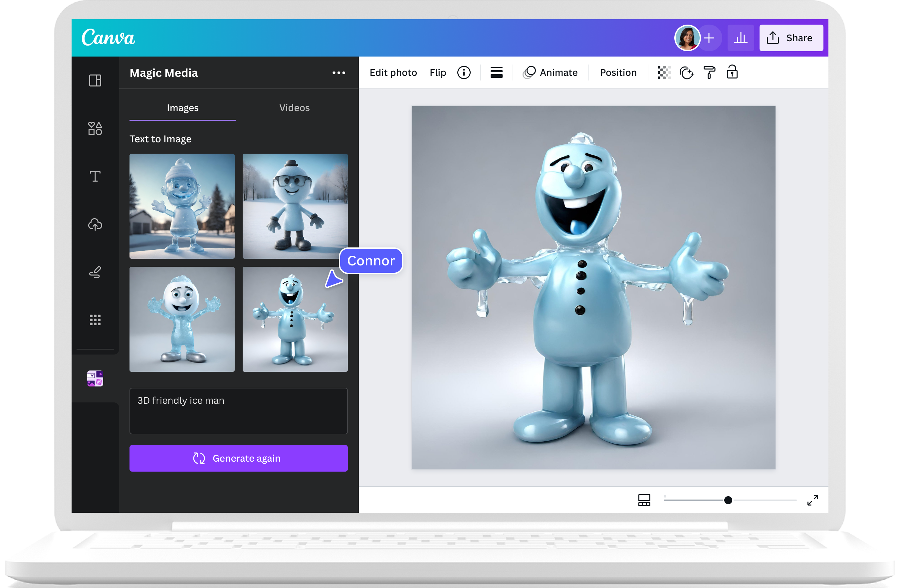Click the 3D friendly ice man prompt field
This screenshot has width=900, height=588.
coord(238,411)
